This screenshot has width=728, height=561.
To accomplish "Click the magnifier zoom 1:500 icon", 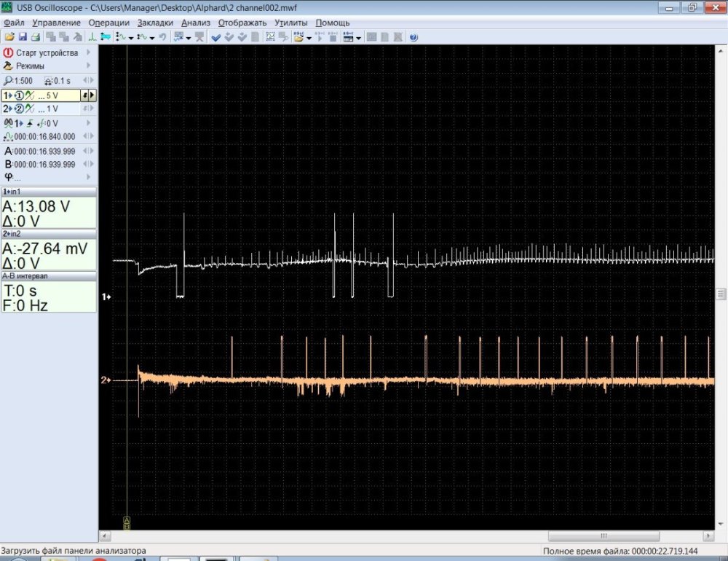I will 8,81.
